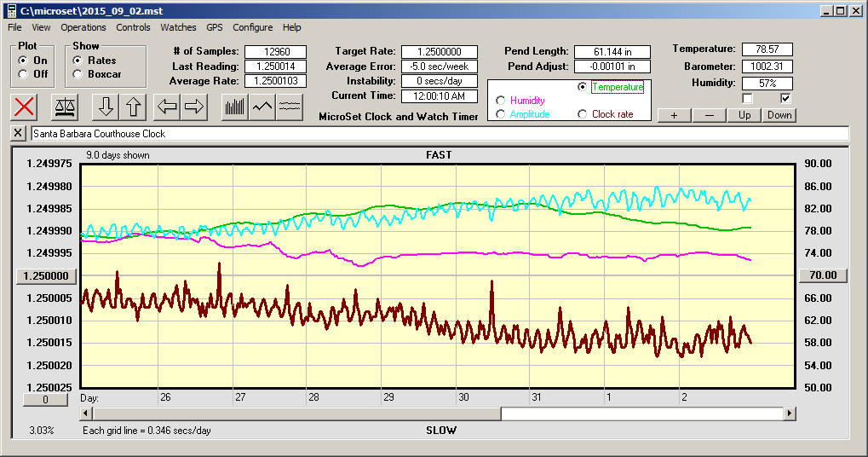This screenshot has width=868, height=457.
Task: Open the GPS menu
Action: (x=215, y=27)
